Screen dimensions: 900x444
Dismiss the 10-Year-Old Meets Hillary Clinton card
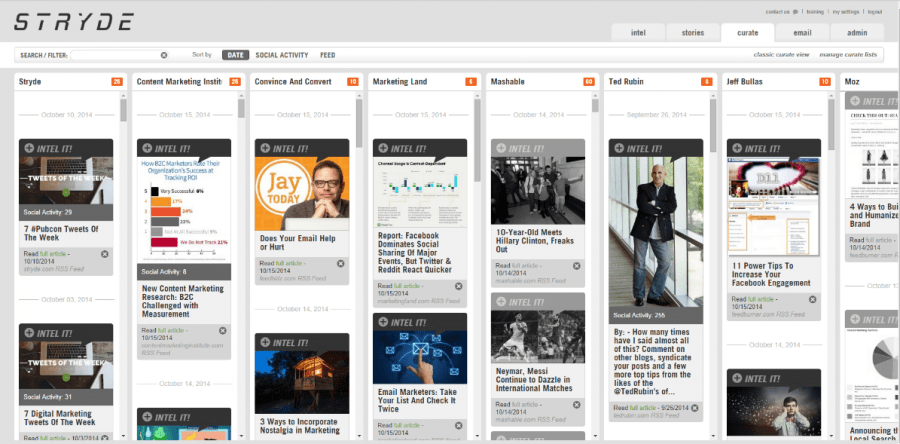[576, 266]
